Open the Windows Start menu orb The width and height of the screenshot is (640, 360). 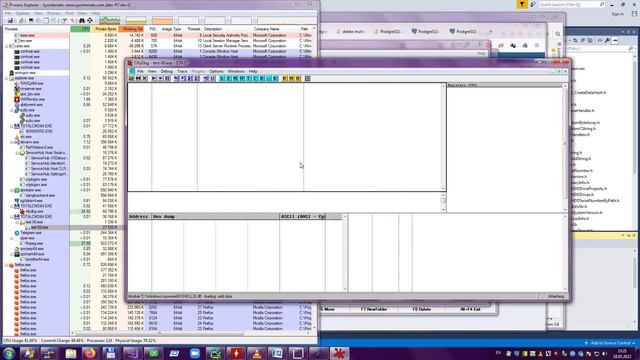(9, 353)
